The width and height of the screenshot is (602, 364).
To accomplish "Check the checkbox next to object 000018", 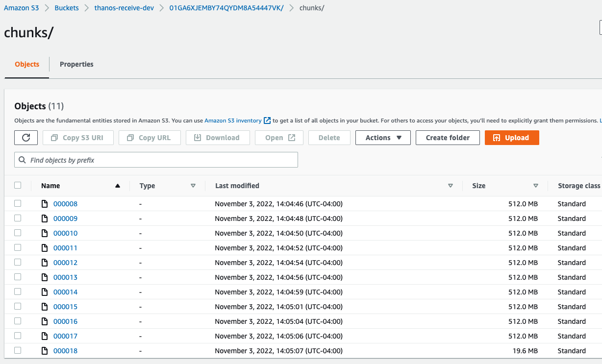I will pyautogui.click(x=18, y=350).
